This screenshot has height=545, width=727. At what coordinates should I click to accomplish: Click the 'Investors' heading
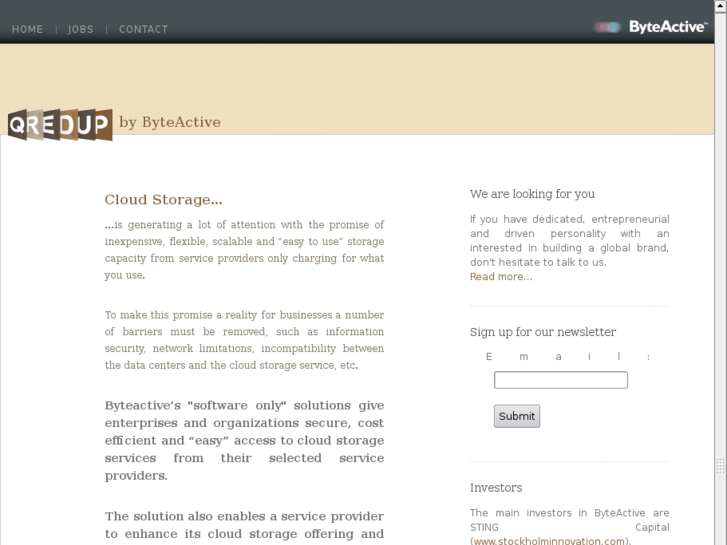tap(496, 488)
